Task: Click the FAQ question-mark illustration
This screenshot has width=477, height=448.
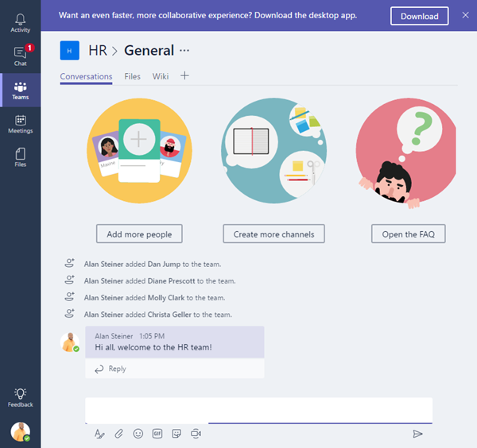Action: [x=406, y=152]
